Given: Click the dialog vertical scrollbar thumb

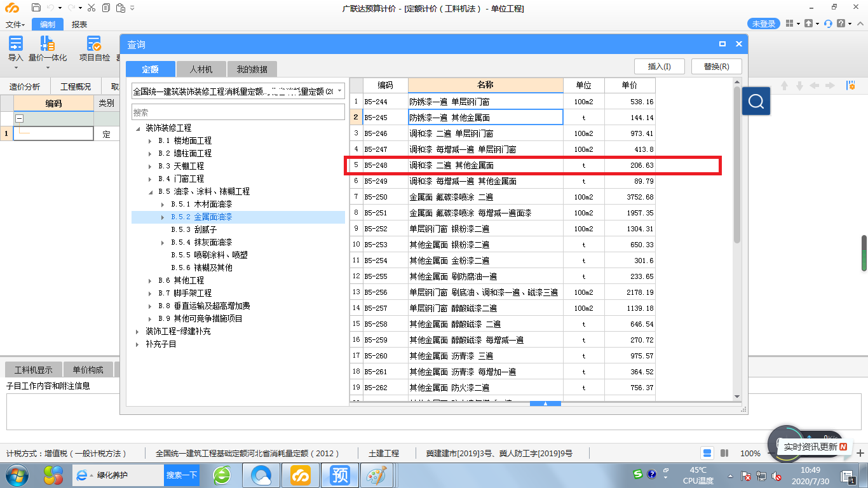Looking at the screenshot, I should (x=737, y=165).
